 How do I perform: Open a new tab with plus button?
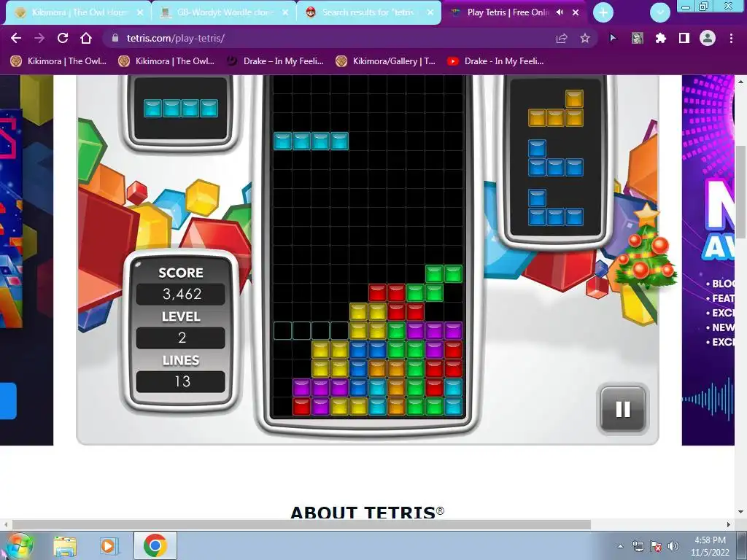point(603,13)
